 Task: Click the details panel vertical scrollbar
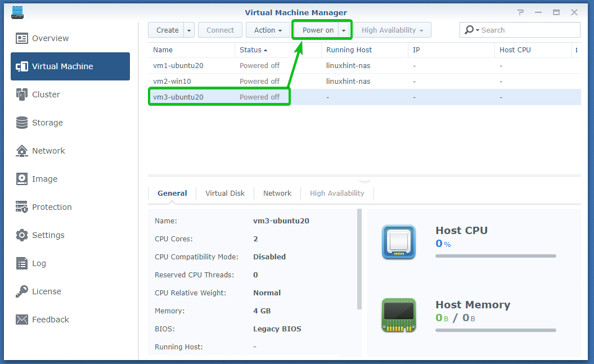pos(359,259)
